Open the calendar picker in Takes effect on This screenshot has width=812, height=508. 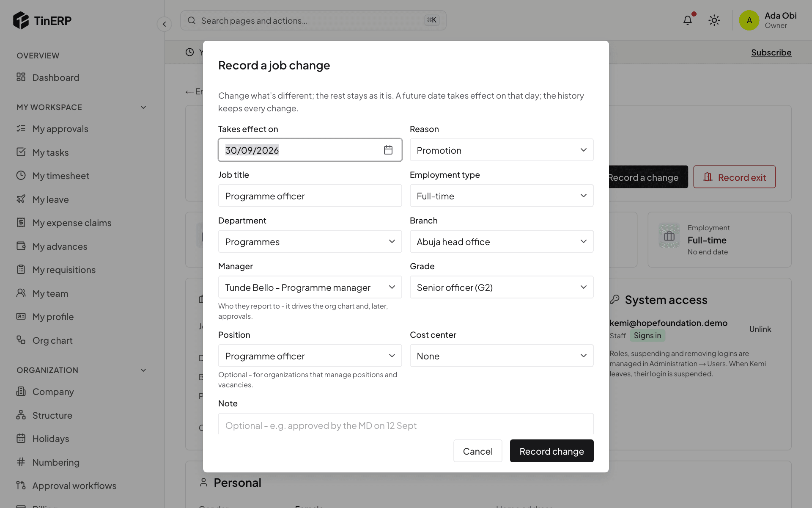tap(388, 150)
